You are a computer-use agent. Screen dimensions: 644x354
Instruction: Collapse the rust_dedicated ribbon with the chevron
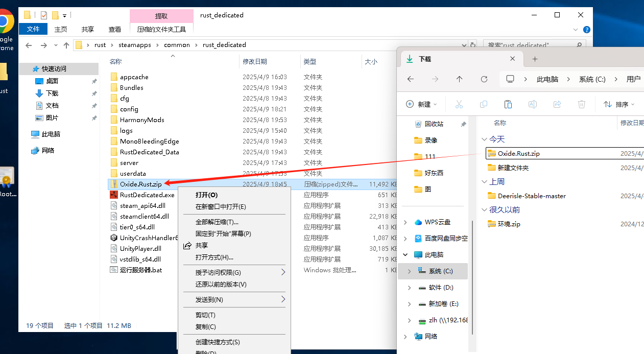click(x=577, y=30)
